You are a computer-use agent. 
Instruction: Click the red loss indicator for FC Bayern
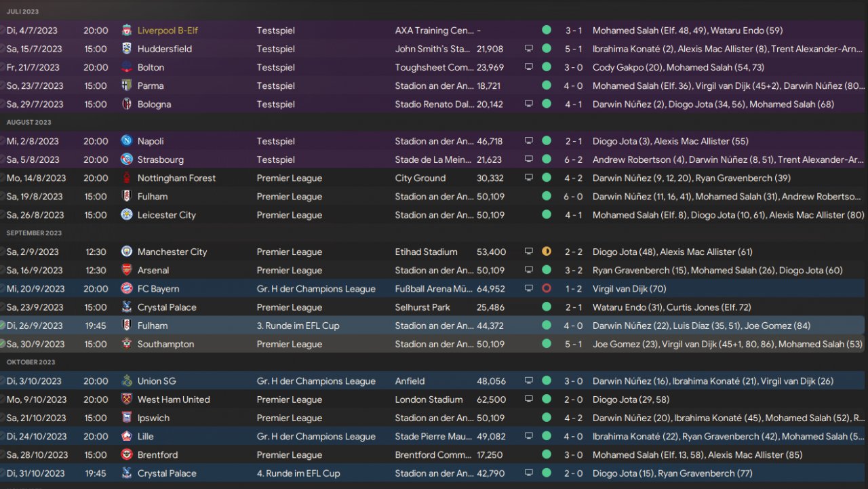[547, 289]
